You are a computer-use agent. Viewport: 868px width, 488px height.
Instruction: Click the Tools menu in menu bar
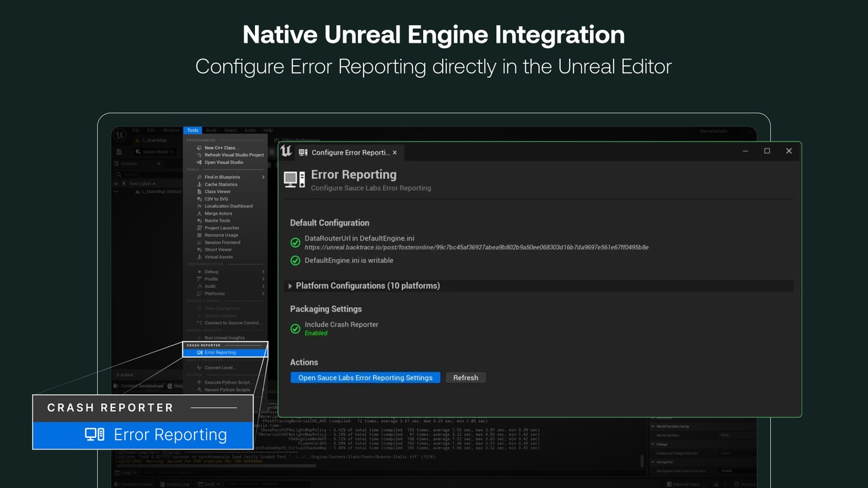pyautogui.click(x=193, y=130)
